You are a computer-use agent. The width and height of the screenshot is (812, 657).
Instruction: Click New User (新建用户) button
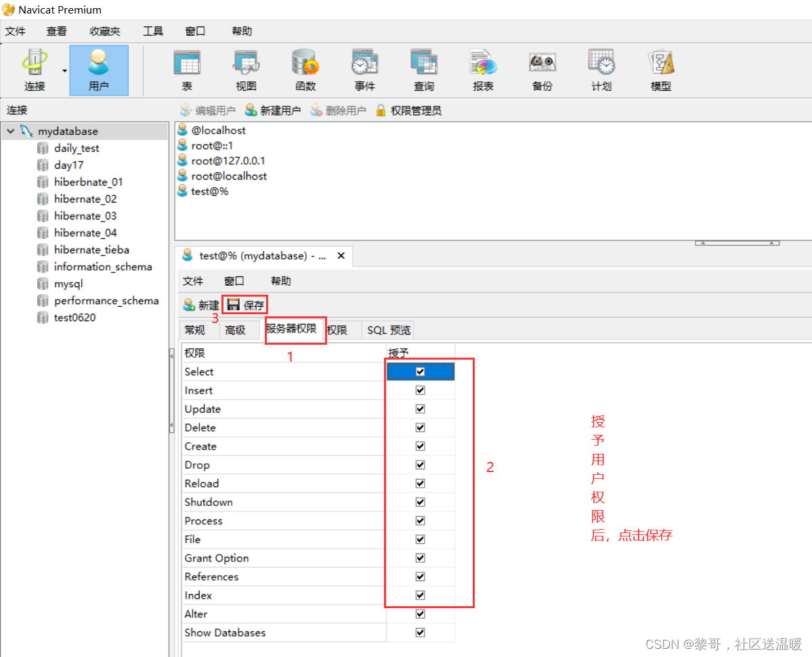click(x=273, y=110)
